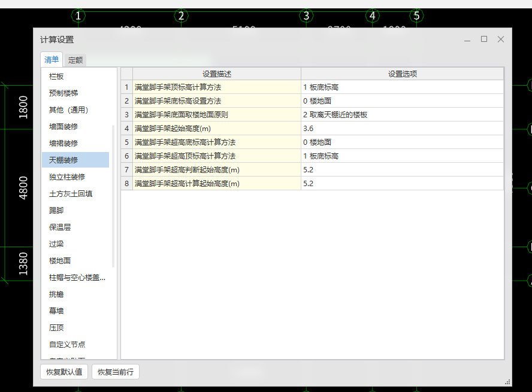Select row number 4 header
The width and height of the screenshot is (532, 392).
(126, 129)
